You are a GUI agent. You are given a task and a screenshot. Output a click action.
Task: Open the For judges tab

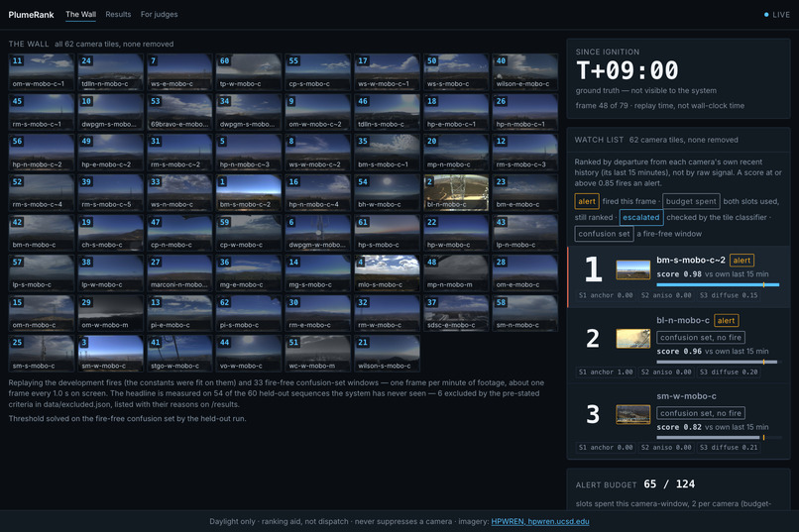coord(159,14)
